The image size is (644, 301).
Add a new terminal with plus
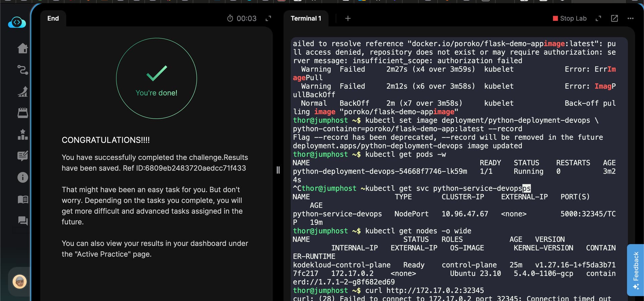click(348, 18)
